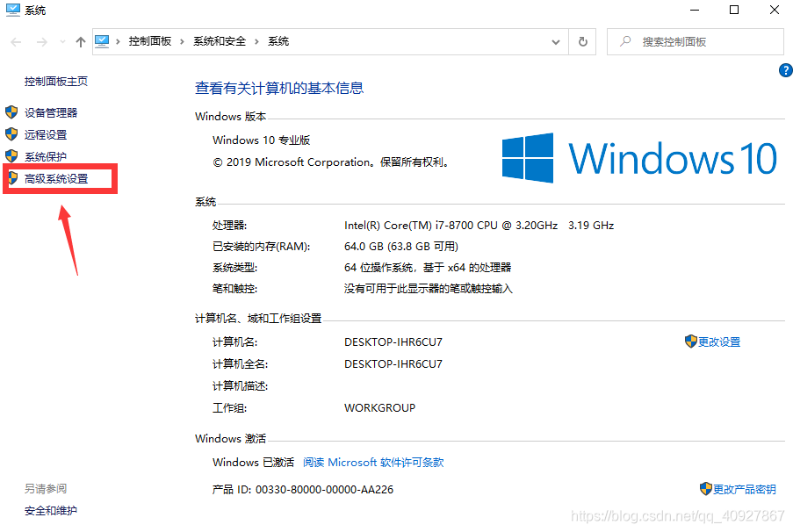Click the 64 位操作系统 system type value

point(428,268)
